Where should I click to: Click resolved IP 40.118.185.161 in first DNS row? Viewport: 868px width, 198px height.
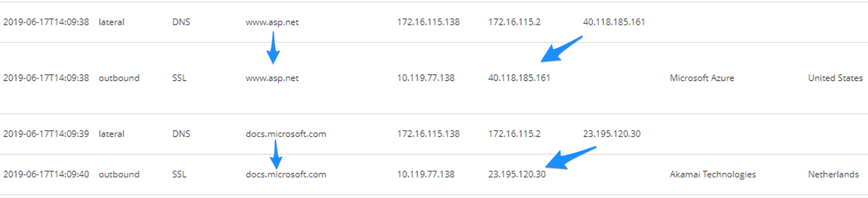coord(613,22)
